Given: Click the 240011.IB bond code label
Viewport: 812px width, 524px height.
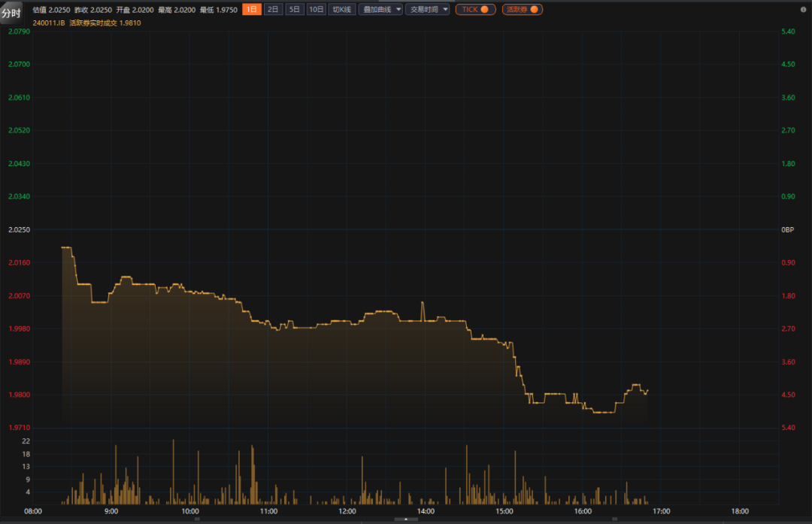Looking at the screenshot, I should [x=48, y=23].
